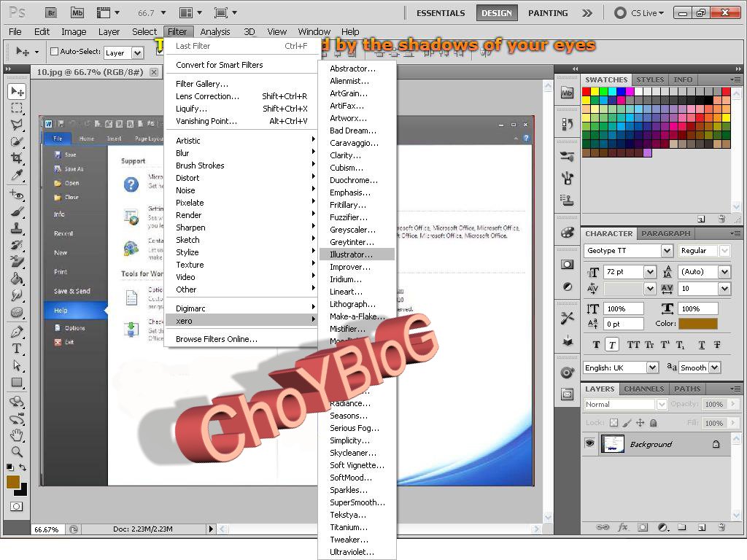Viewport: 747px width, 560px height.
Task: Select the Brush tool
Action: click(x=17, y=211)
